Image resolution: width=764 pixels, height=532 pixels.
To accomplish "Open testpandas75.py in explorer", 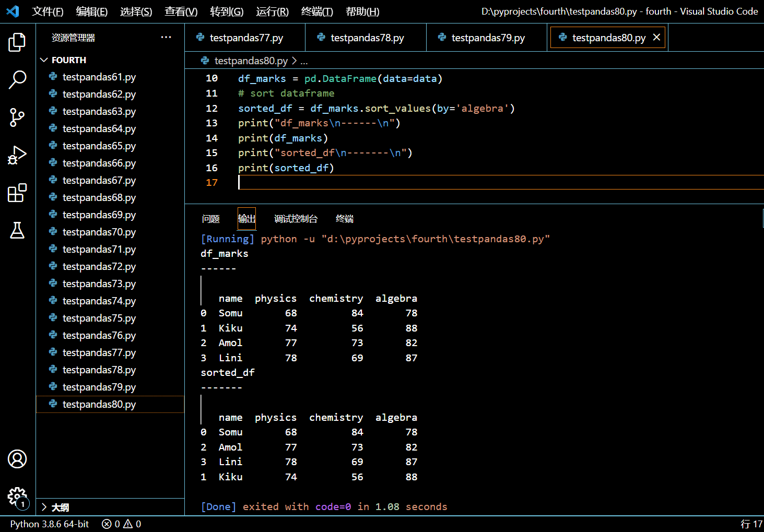I will point(110,318).
